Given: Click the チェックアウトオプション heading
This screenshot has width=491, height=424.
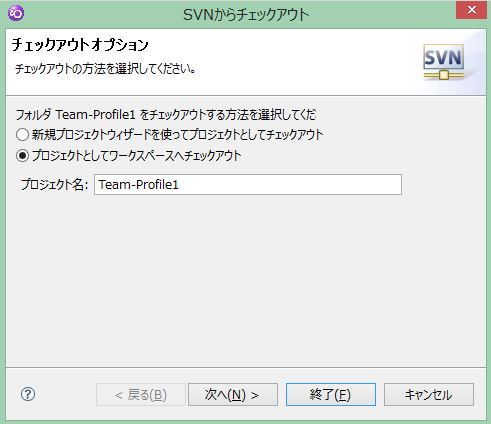Looking at the screenshot, I should [x=80, y=45].
